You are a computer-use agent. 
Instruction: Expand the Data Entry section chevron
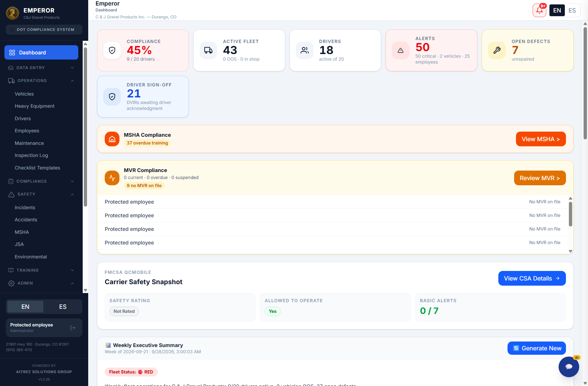(72, 68)
